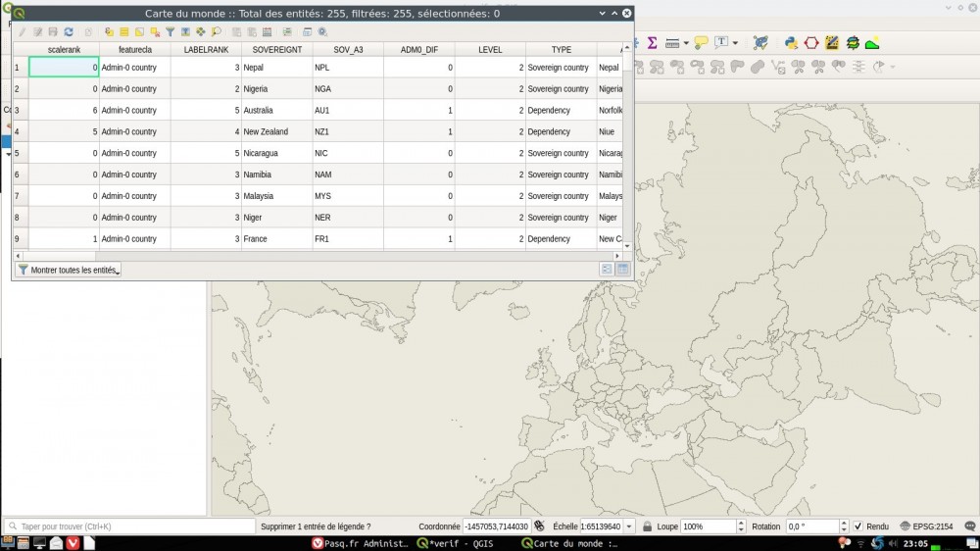Reload the attribute table with refresh icon
This screenshot has height=551, width=980.
pyautogui.click(x=69, y=32)
